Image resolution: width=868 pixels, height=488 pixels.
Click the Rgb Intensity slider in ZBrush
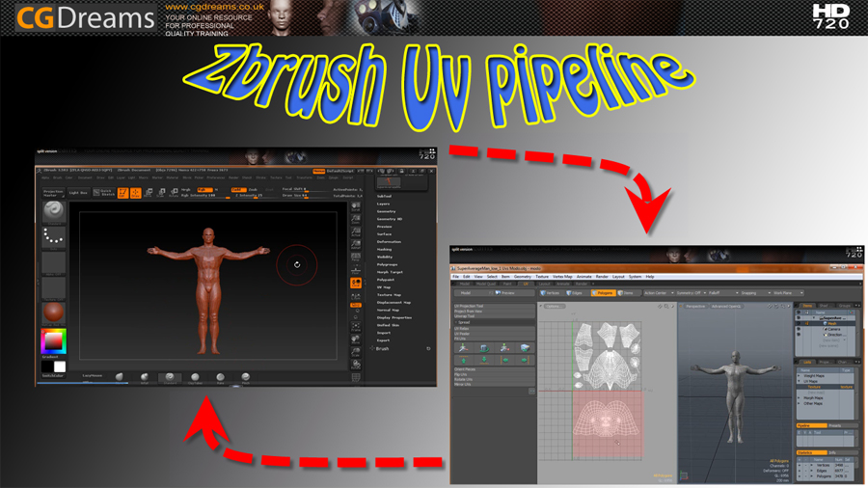205,196
